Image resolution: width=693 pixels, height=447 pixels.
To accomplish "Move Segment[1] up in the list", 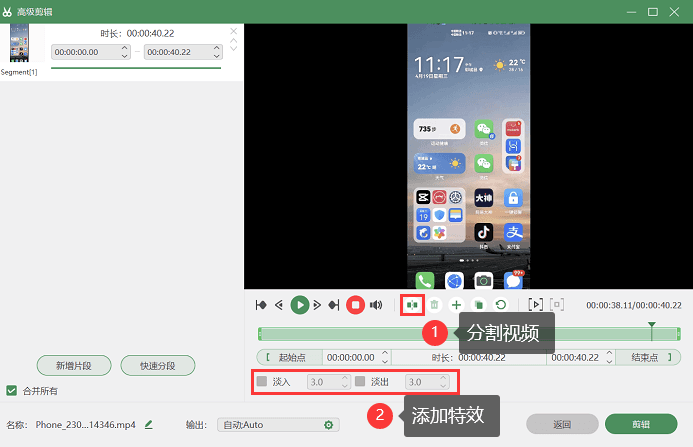I will pos(234,41).
